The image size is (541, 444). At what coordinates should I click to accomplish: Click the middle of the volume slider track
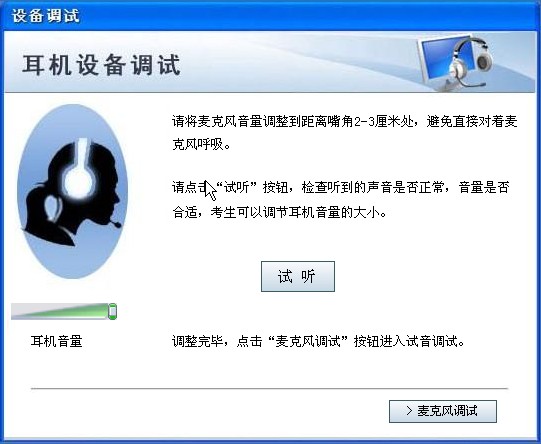click(x=64, y=312)
